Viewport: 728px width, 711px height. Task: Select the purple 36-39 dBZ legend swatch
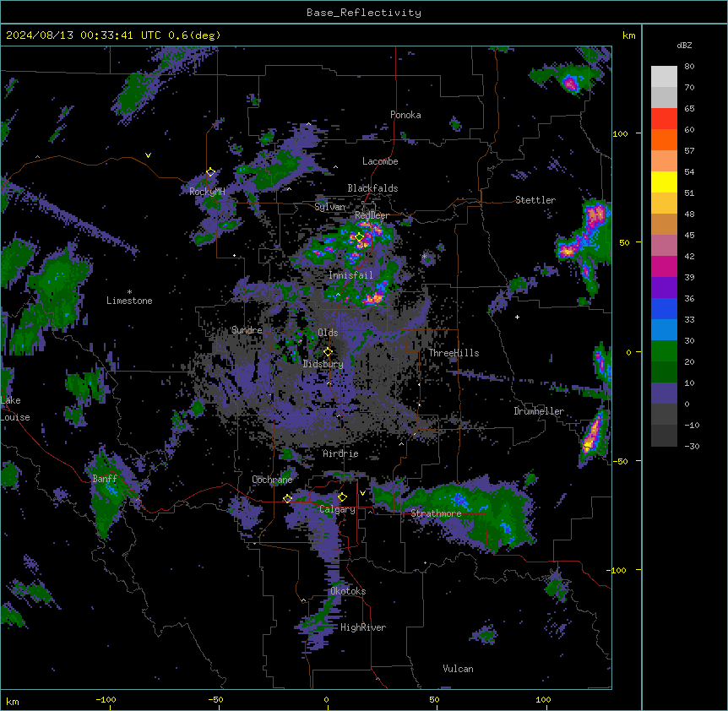coord(664,288)
